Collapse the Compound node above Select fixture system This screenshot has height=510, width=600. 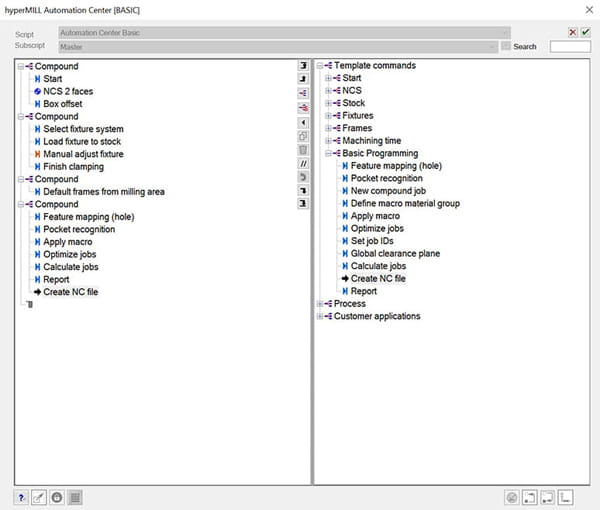pos(21,117)
